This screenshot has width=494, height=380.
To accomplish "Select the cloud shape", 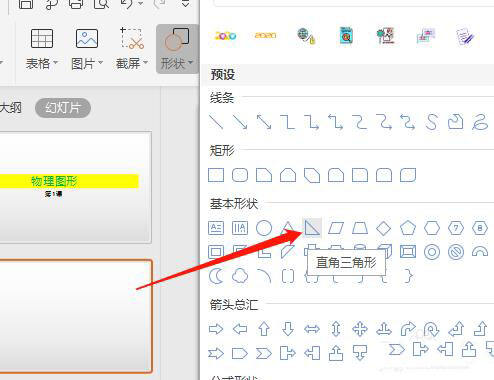I will click(240, 276).
